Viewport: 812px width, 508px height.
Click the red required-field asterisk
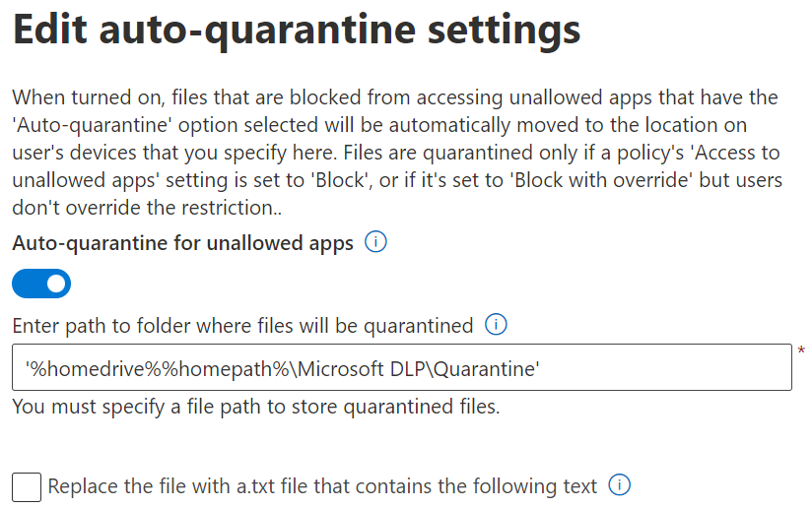pos(801,350)
